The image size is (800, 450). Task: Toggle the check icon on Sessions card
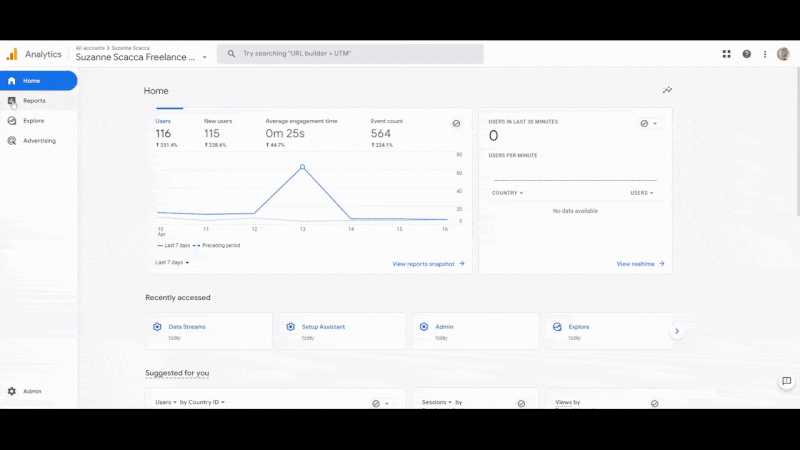tap(521, 403)
